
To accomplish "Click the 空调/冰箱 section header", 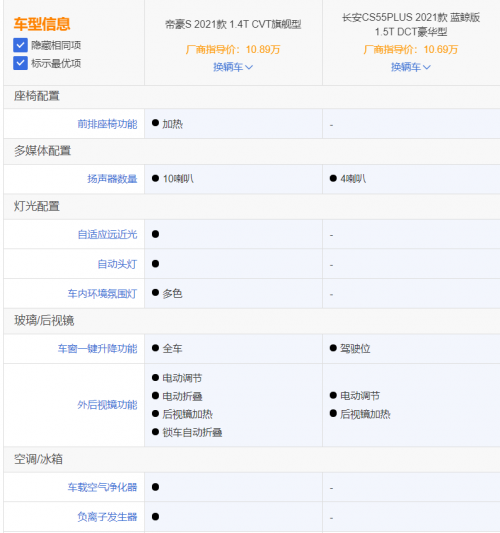I will (x=38, y=459).
